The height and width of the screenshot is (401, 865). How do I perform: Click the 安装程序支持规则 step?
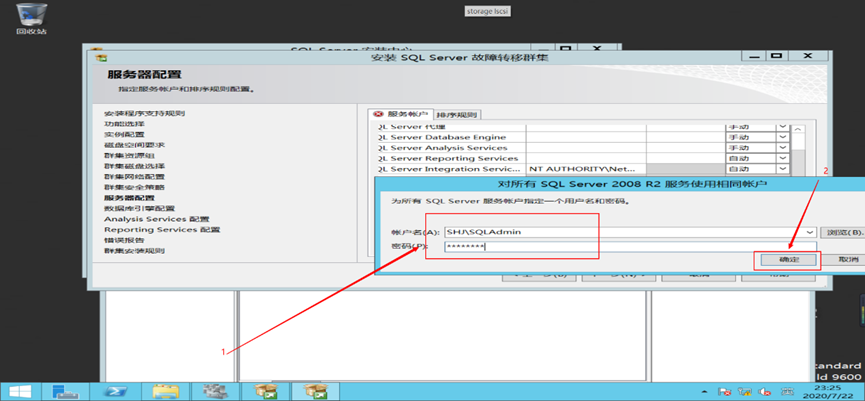pyautogui.click(x=145, y=113)
